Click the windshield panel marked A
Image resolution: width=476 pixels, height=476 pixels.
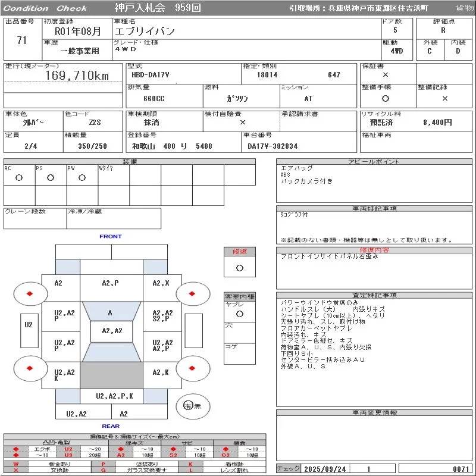[x=110, y=312]
